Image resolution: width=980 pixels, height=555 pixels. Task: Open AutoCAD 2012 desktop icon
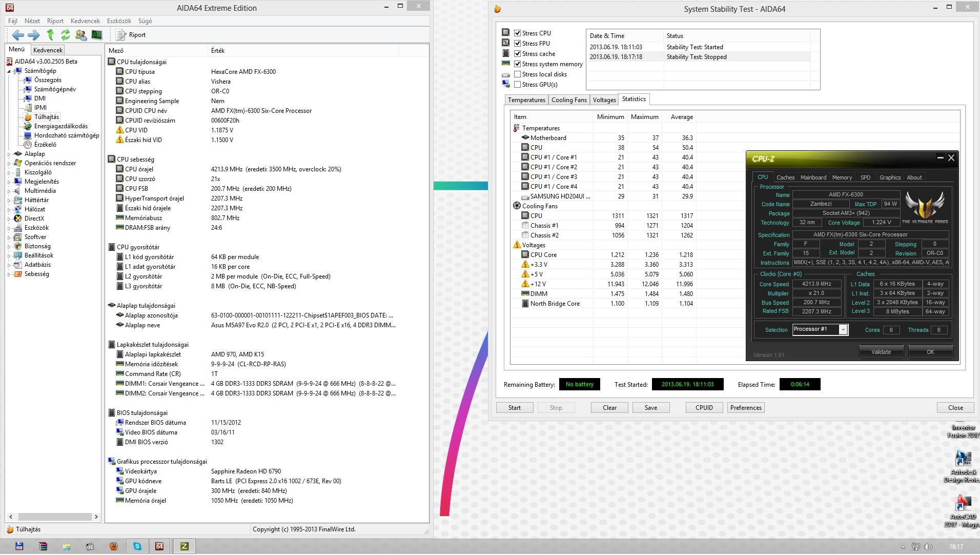pos(963,510)
